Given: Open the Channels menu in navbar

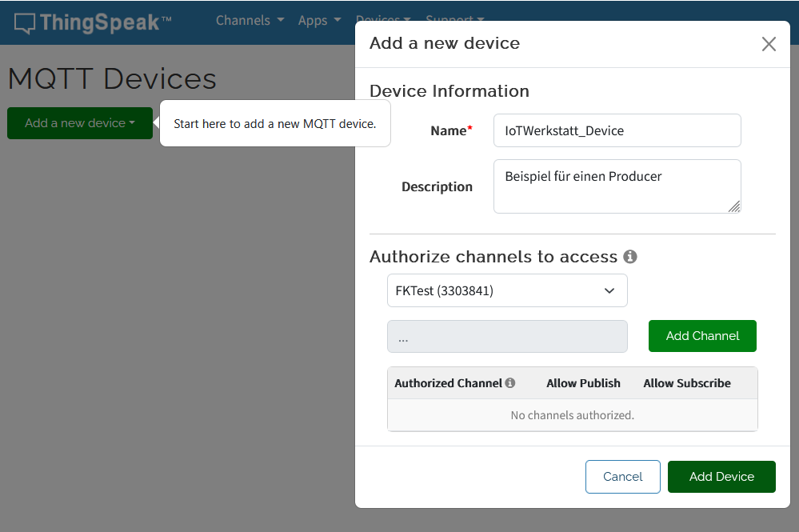Looking at the screenshot, I should point(250,20).
